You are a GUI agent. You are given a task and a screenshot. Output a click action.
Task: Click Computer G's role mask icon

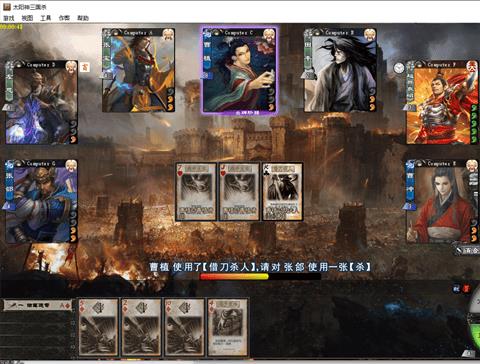coord(71,165)
